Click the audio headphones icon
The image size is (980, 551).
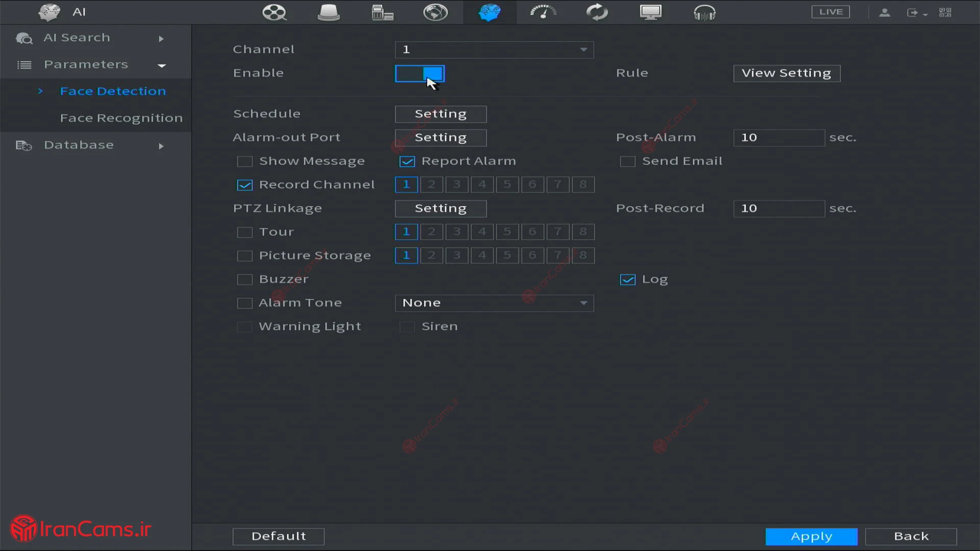coord(704,12)
